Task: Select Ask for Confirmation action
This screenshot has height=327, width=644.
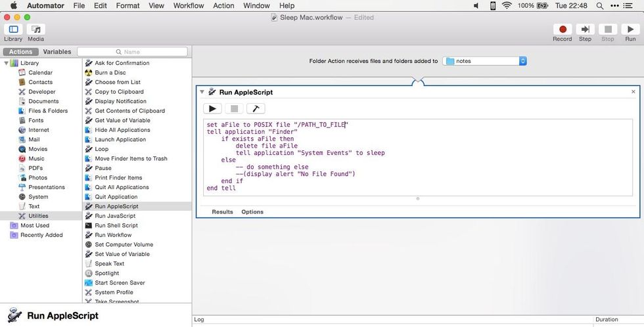Action: coord(122,63)
